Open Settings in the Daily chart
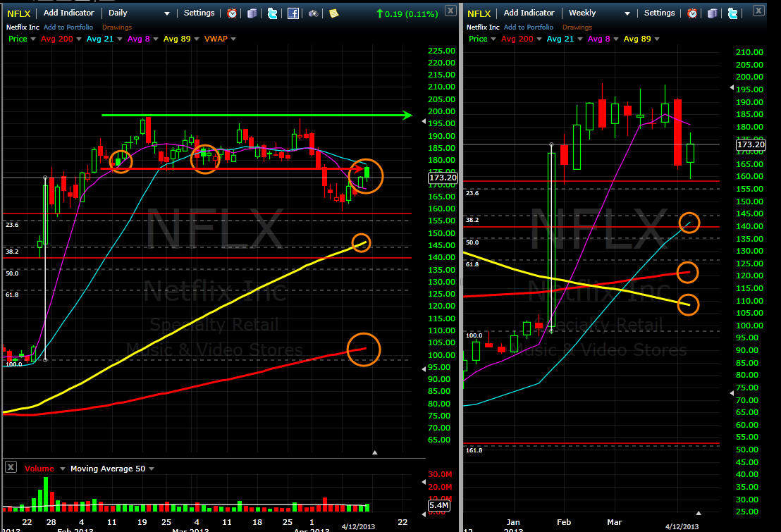The image size is (781, 532). (x=199, y=13)
